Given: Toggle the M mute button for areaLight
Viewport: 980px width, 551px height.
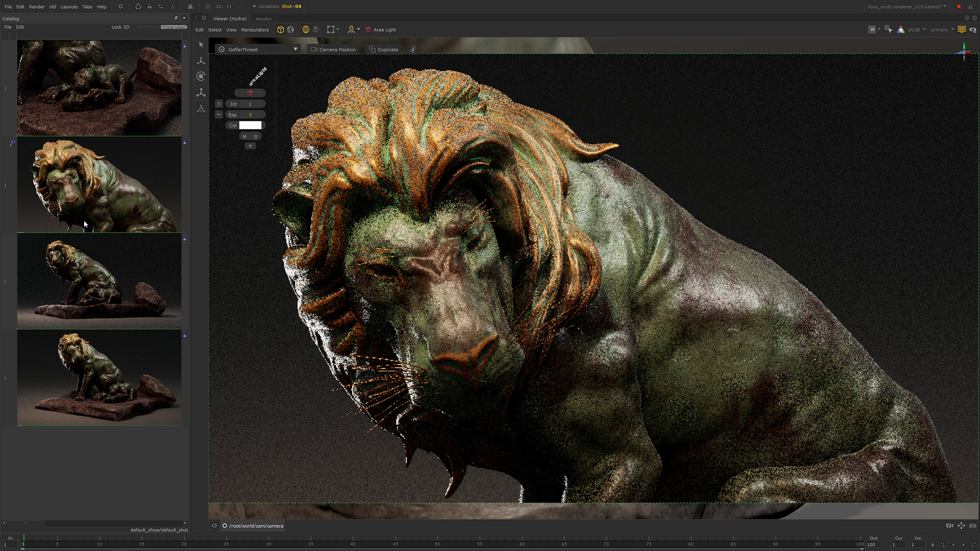Looking at the screenshot, I should 244,137.
